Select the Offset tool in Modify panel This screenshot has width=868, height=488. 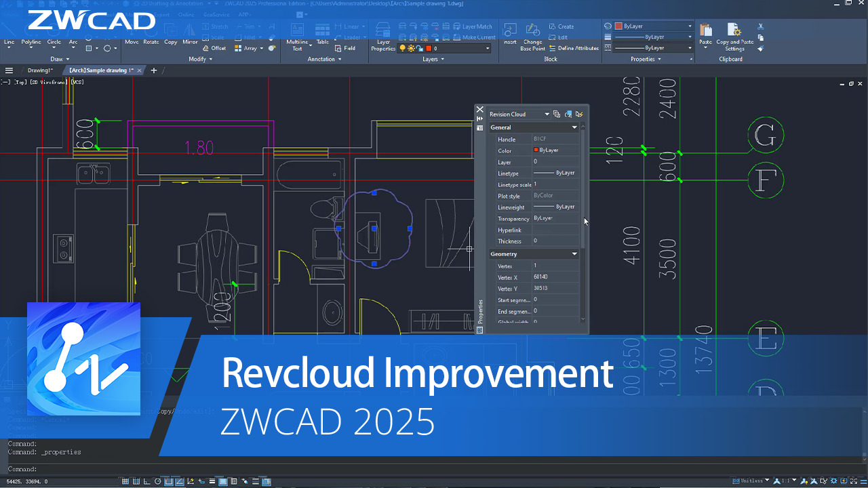coord(214,48)
